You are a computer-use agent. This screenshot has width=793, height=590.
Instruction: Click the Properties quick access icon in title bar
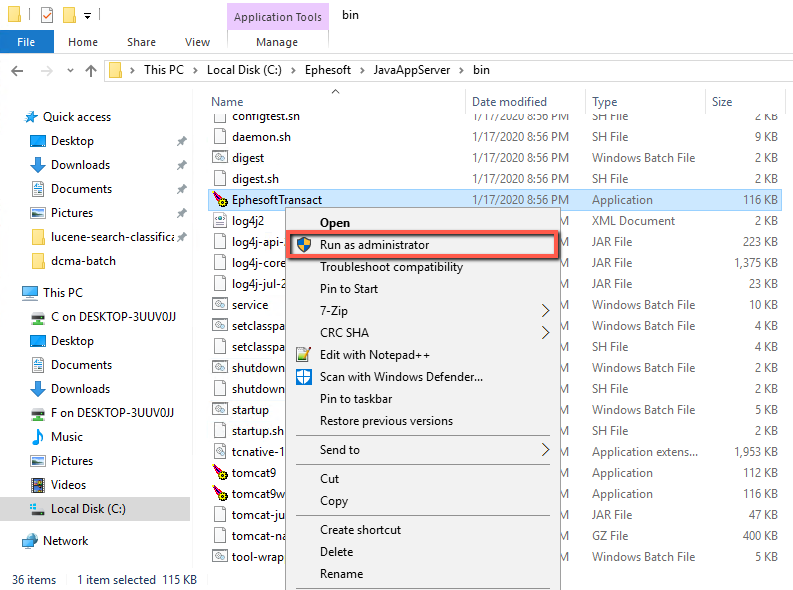click(47, 15)
